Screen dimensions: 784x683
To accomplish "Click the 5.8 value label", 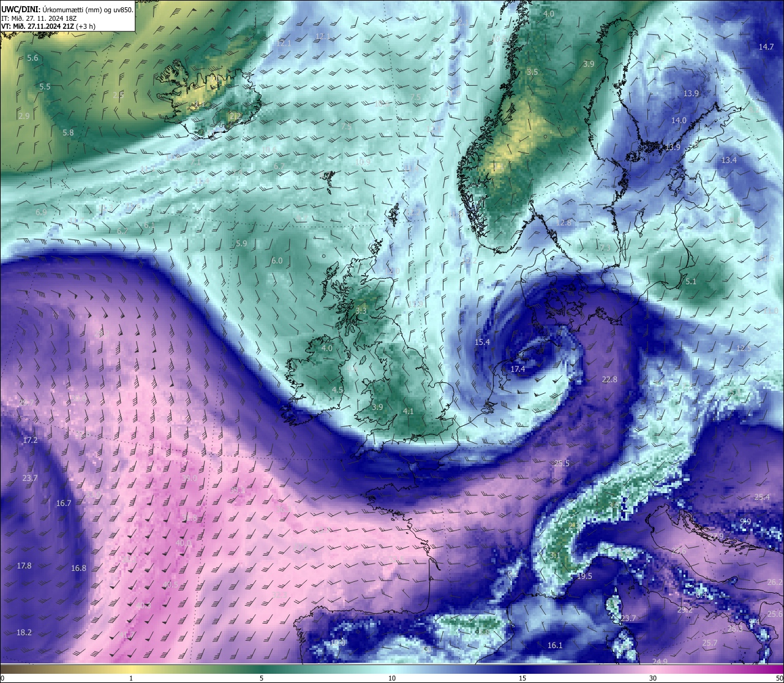I will coord(68,133).
